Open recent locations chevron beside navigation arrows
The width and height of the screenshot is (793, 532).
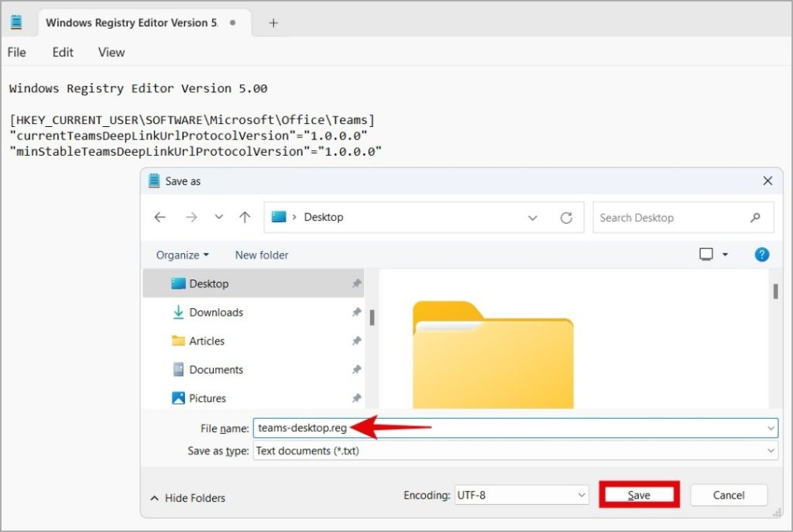[x=218, y=217]
